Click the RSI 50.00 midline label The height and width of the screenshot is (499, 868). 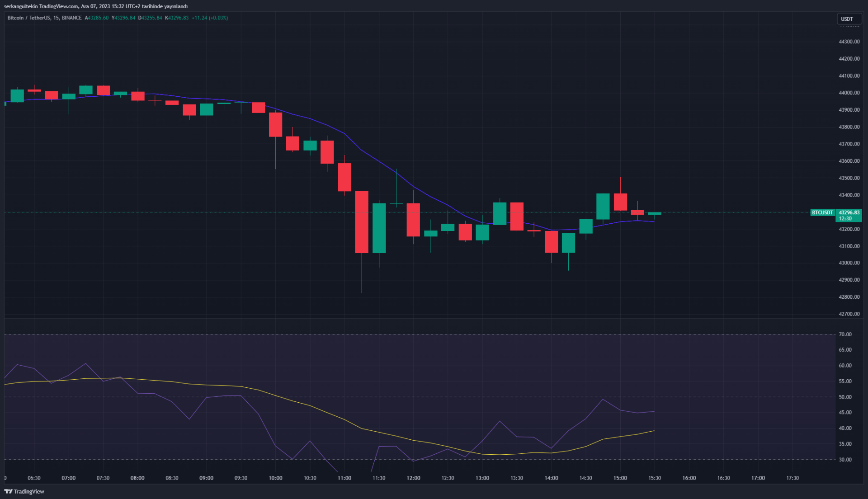coord(845,397)
